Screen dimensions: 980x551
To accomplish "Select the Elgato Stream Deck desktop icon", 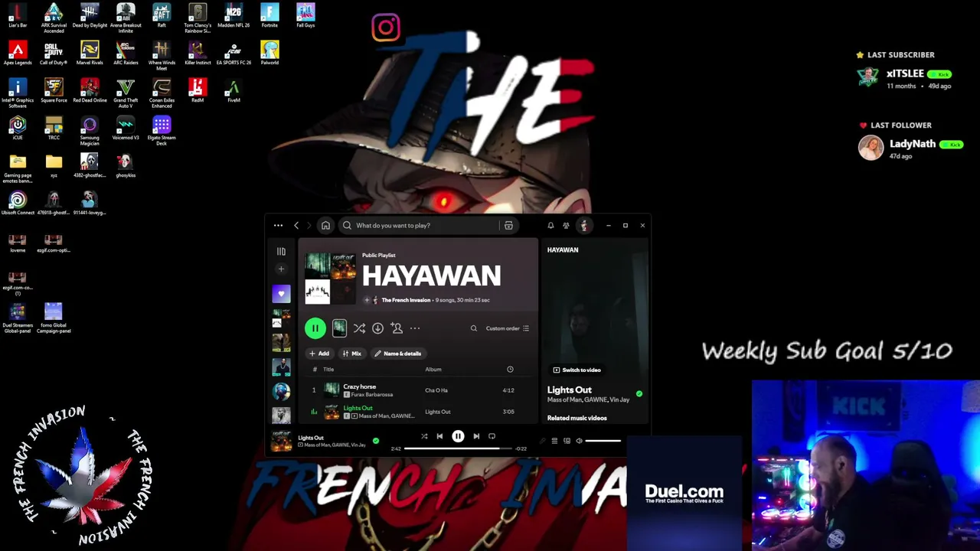I will (x=162, y=131).
